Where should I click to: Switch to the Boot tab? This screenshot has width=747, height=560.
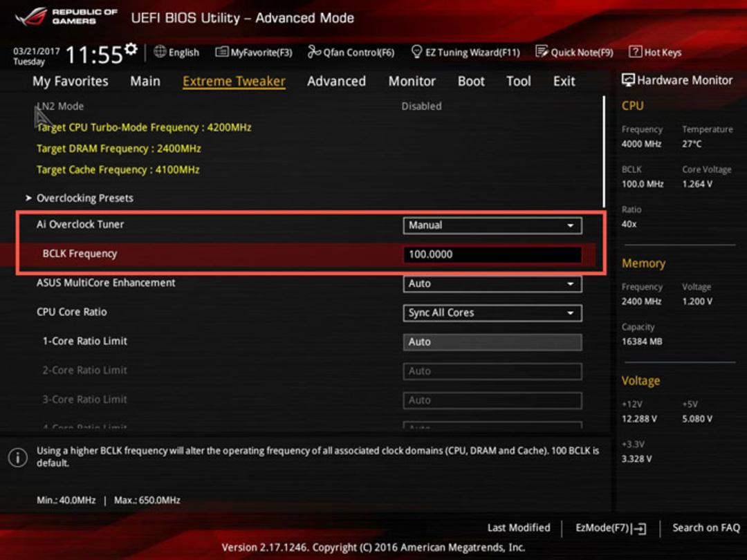[x=471, y=82]
